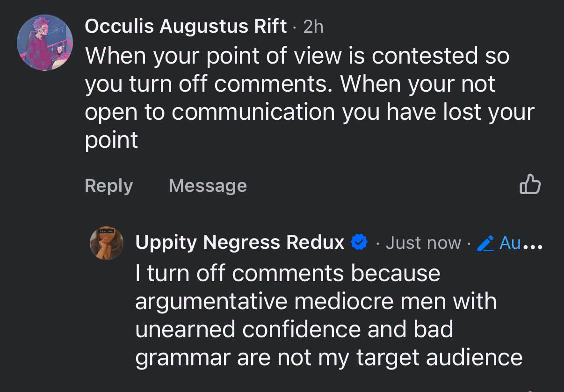Reply to Occulis Augustus Rift's comment

[x=109, y=186]
